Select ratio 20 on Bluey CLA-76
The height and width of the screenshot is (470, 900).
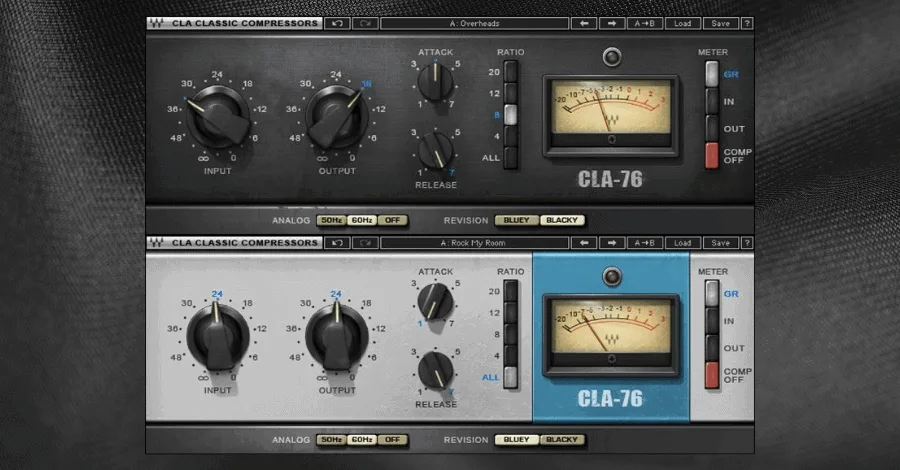pyautogui.click(x=510, y=292)
